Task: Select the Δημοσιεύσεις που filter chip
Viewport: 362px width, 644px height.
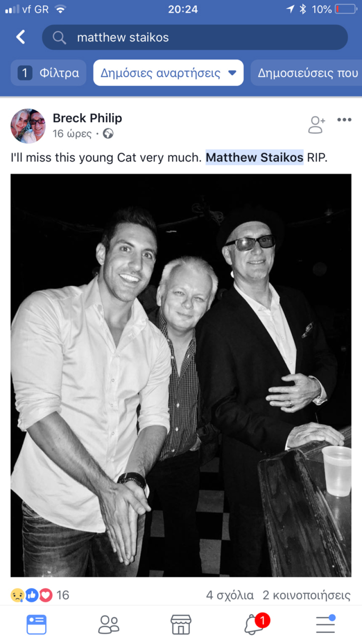Action: point(306,73)
